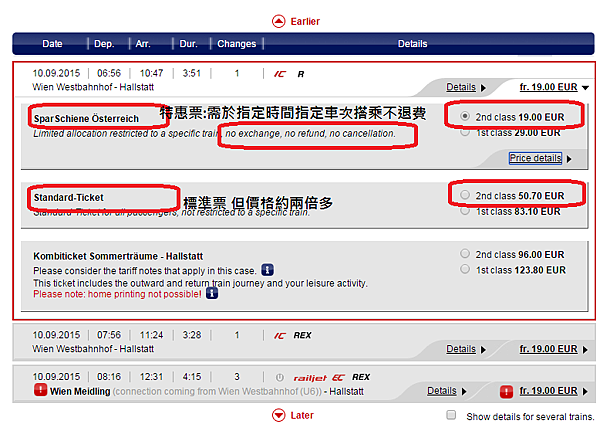
Task: Click the Dur. column header
Action: (x=189, y=44)
